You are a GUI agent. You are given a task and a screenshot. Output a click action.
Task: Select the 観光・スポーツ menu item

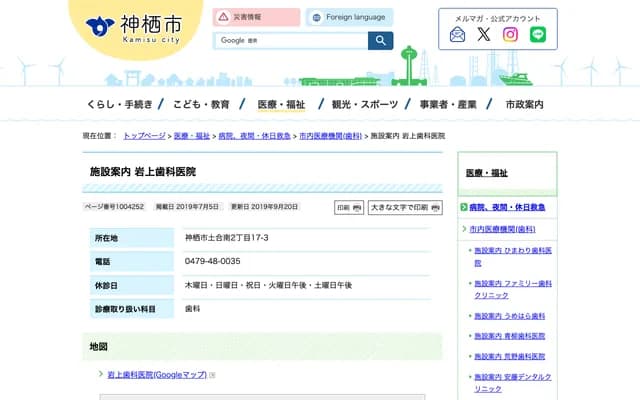(x=364, y=104)
